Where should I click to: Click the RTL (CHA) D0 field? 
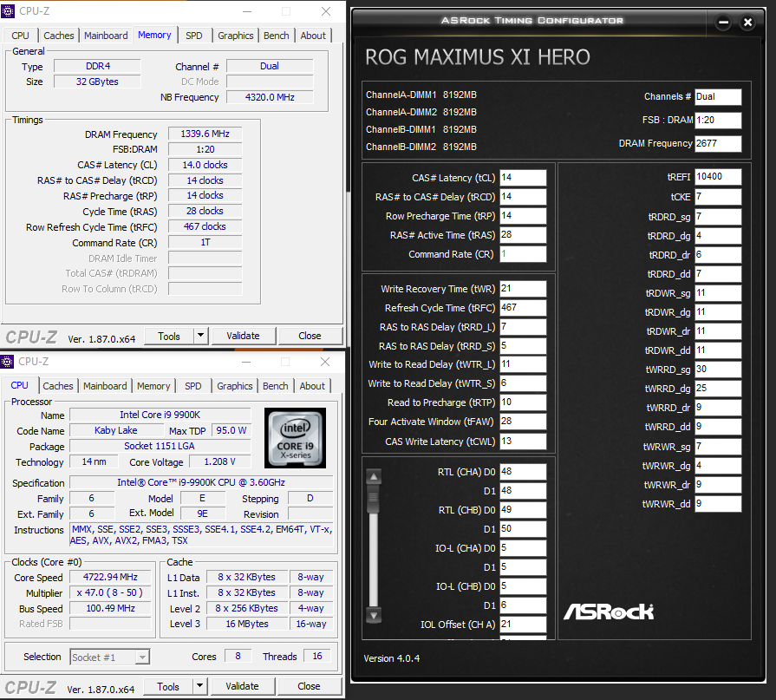[523, 472]
